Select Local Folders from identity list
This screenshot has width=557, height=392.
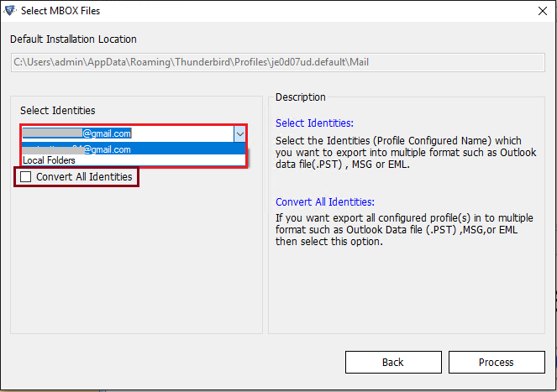[134, 160]
